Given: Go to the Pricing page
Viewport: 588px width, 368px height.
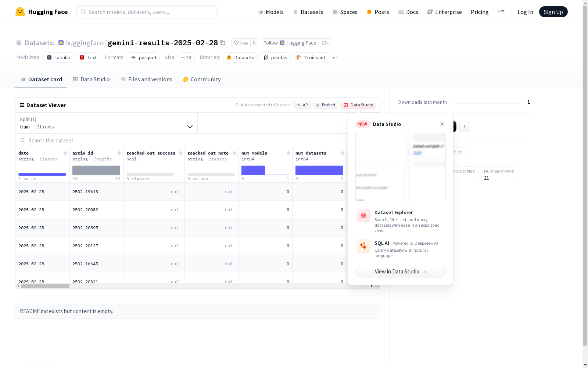Looking at the screenshot, I should [480, 12].
